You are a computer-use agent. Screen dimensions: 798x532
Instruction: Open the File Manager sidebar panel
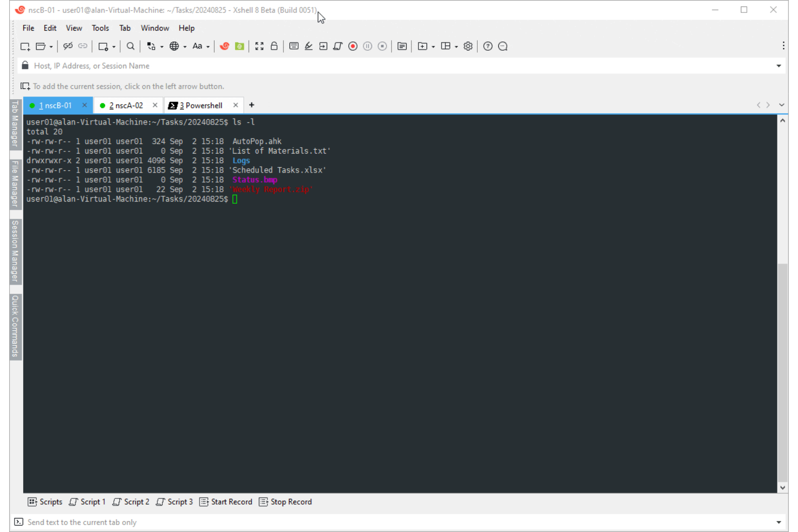pyautogui.click(x=15, y=183)
